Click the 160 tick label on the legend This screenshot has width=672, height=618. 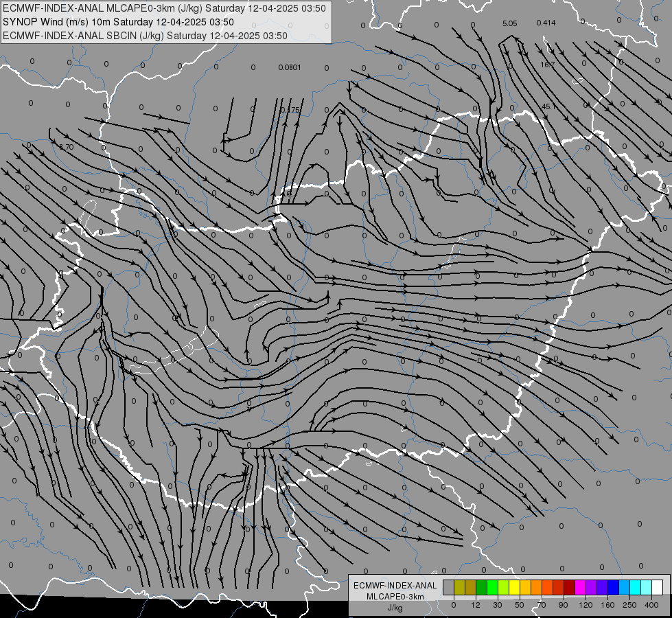click(x=607, y=605)
